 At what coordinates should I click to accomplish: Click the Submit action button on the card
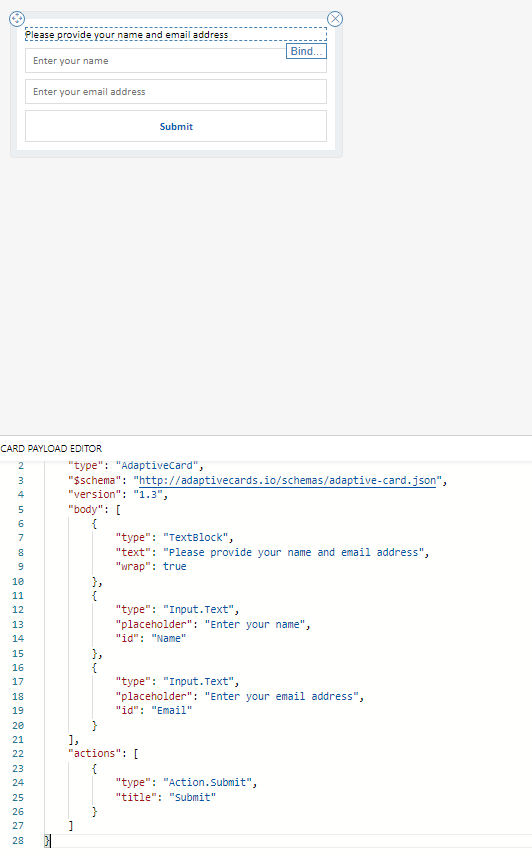[x=176, y=127]
